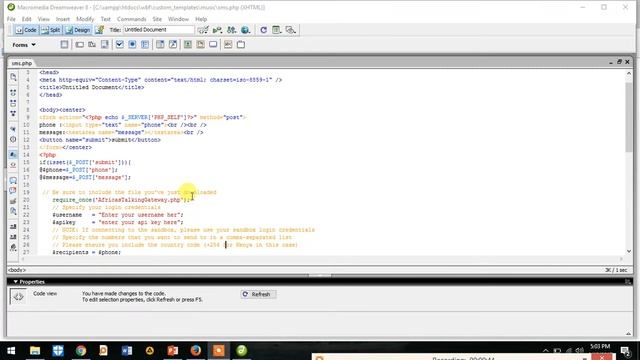Open the Forms category dropdown
This screenshot has height=360, width=640.
pos(24,45)
